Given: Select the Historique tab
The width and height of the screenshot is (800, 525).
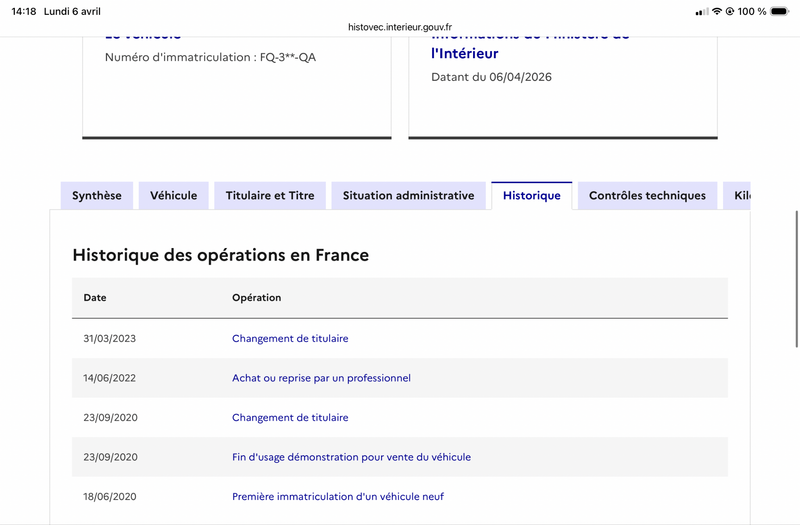Looking at the screenshot, I should tap(532, 196).
